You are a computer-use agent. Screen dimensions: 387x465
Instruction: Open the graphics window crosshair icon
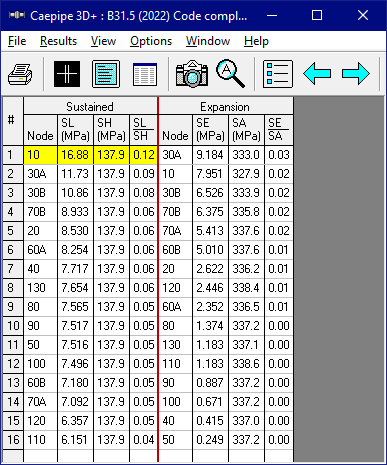coord(67,74)
